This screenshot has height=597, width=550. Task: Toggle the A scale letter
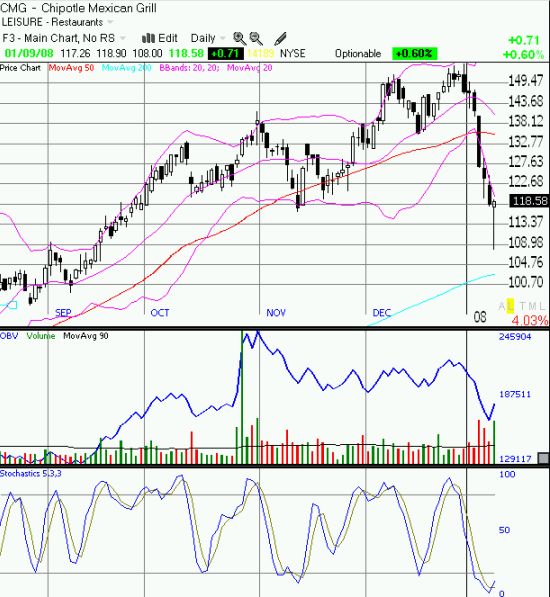click(x=502, y=306)
